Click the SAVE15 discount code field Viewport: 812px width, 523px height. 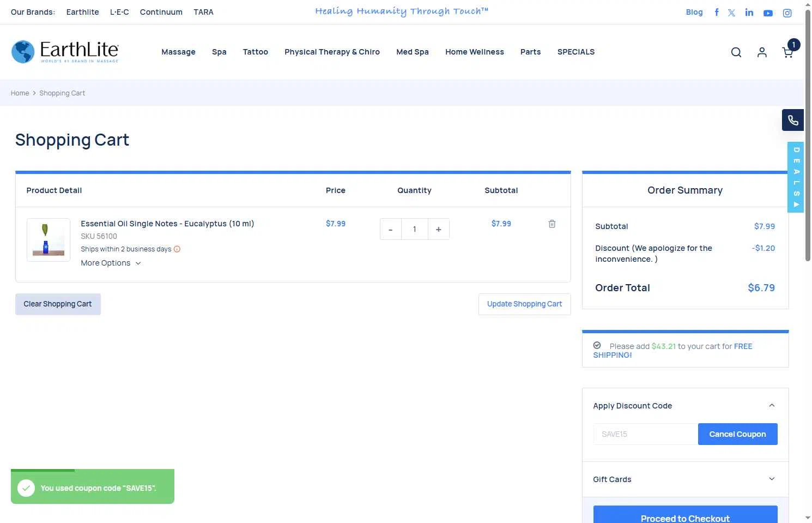[646, 434]
